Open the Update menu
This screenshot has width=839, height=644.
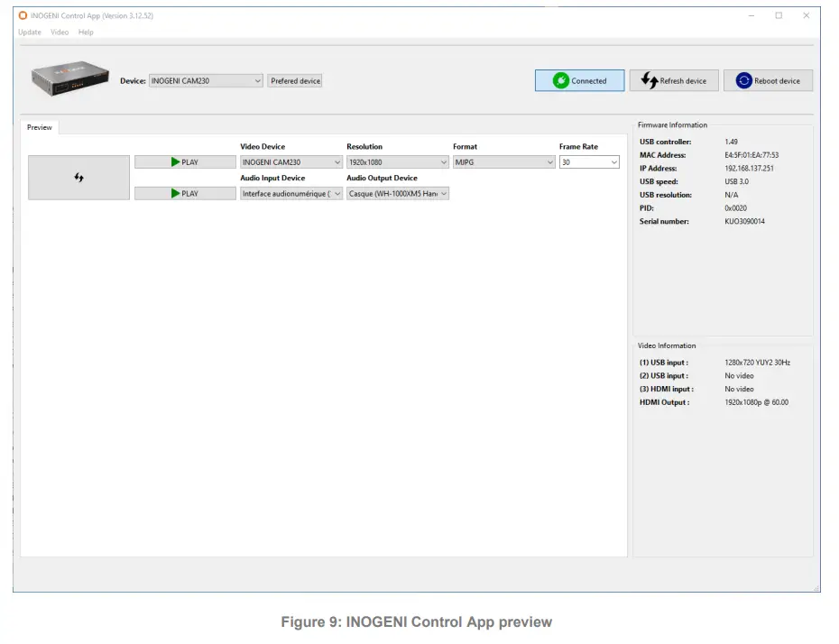tap(30, 32)
